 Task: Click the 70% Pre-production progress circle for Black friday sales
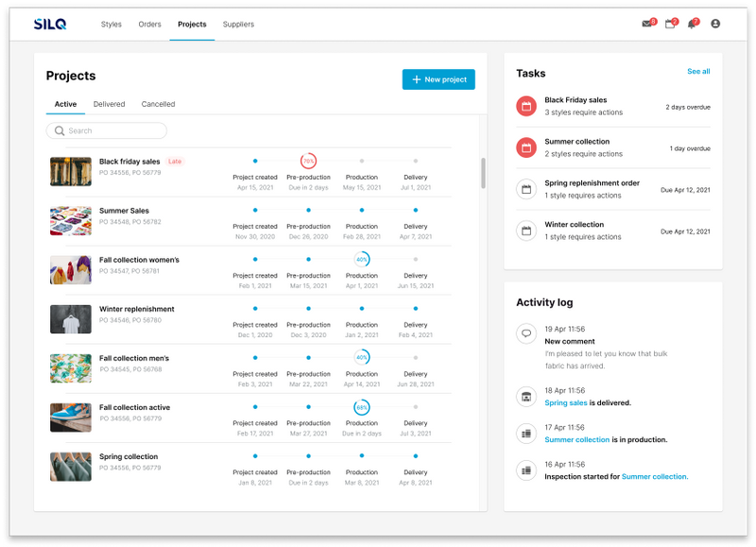(x=308, y=161)
